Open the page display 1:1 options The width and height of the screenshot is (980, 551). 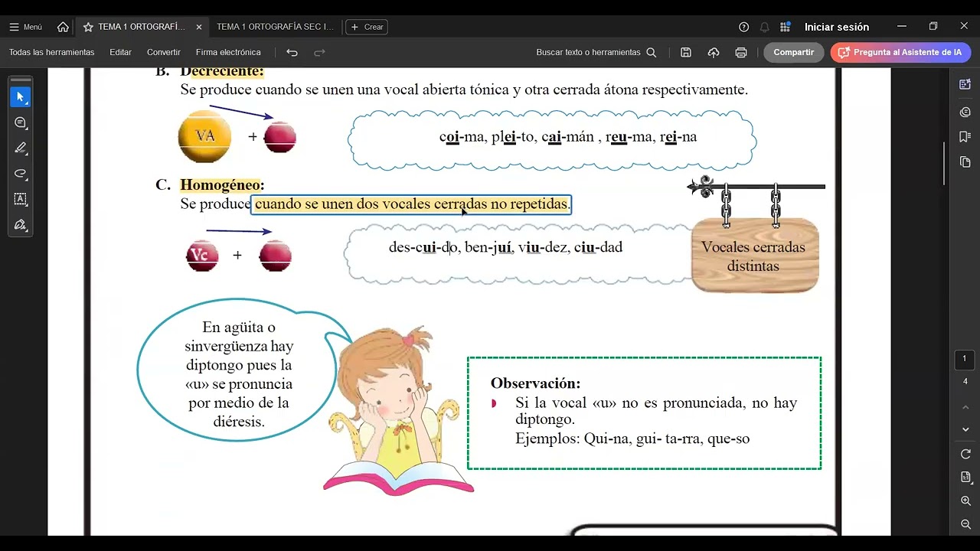coord(965,477)
